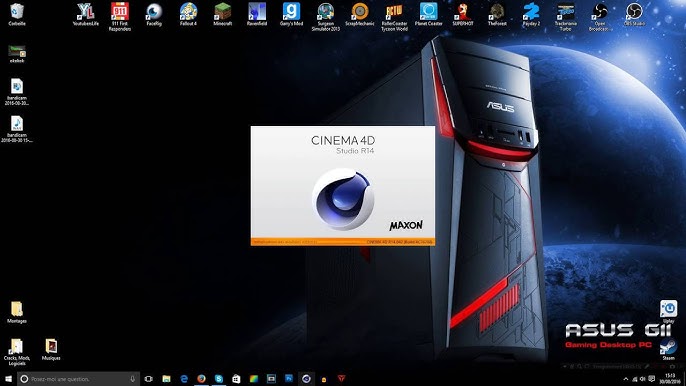Image resolution: width=686 pixels, height=386 pixels.
Task: Select the SUPERHOT desktop shortcut
Action: [463, 14]
